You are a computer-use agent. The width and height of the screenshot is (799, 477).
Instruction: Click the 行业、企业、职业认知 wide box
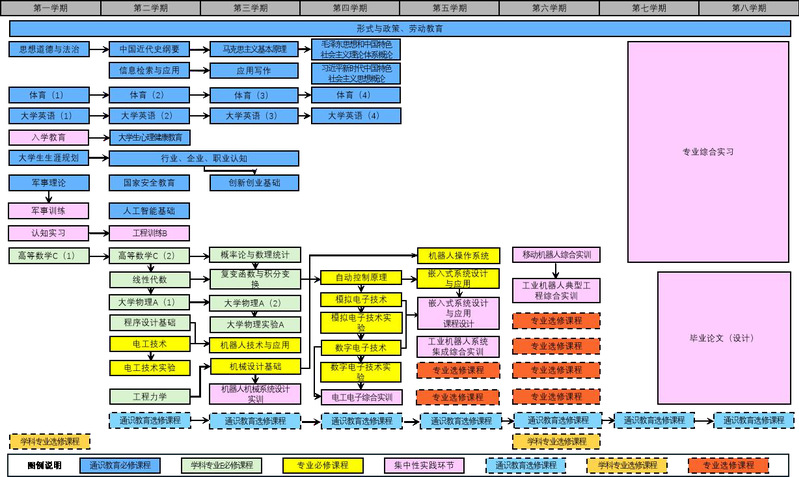coord(203,158)
